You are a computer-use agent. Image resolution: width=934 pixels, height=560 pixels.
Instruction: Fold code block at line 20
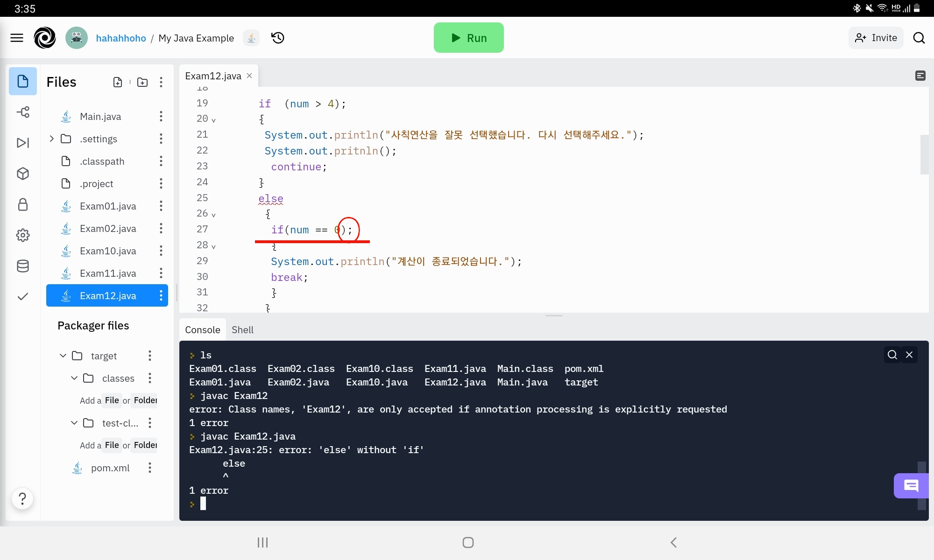click(213, 120)
